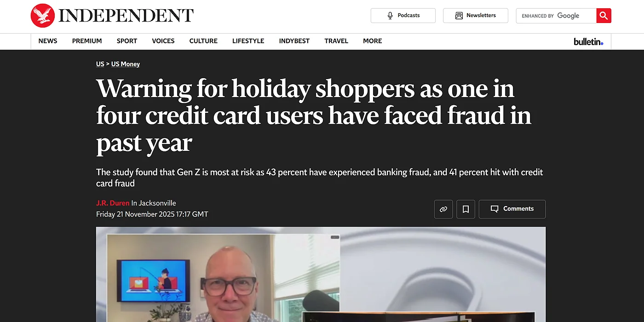
Task: Open Podcasts via microphone button
Action: [x=403, y=16]
